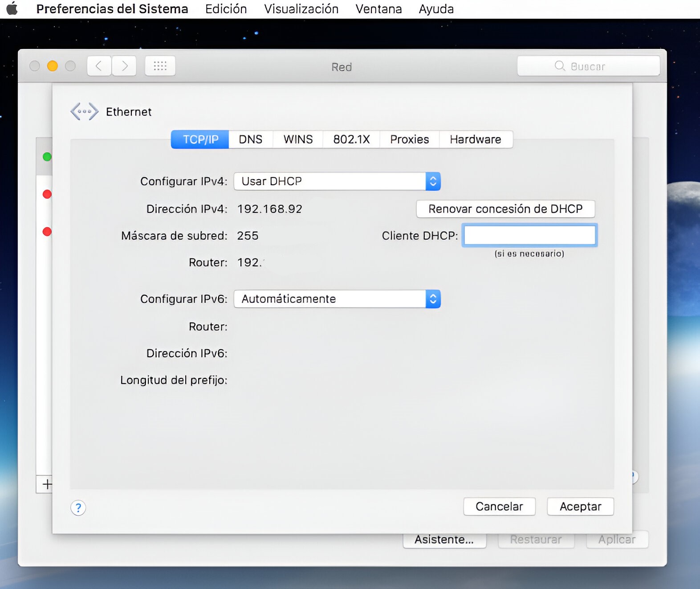Expand the Configurar IPv4 dropdown

tap(337, 181)
